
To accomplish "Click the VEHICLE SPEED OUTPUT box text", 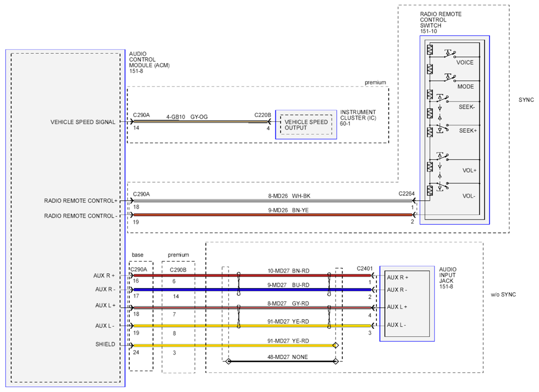I will tap(306, 125).
